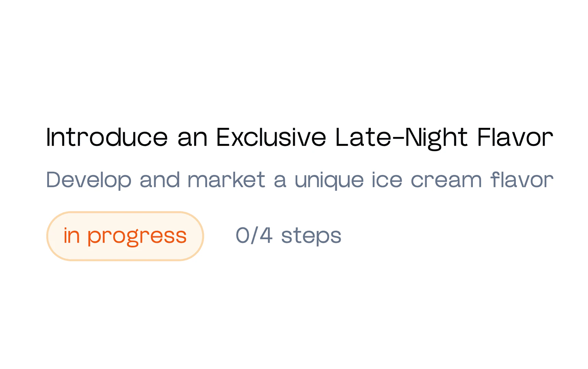Click the word 'Exclusive' in the heading
The image size is (588, 369).
click(x=271, y=138)
